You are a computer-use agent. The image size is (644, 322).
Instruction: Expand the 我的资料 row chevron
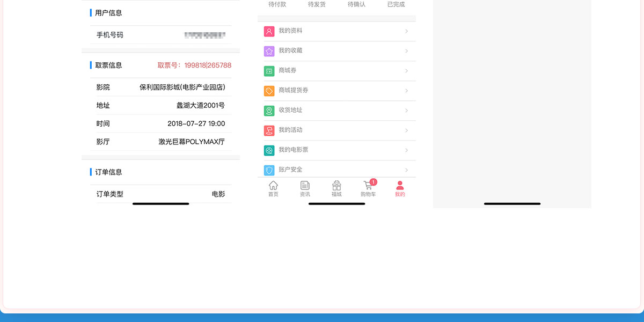tap(406, 31)
